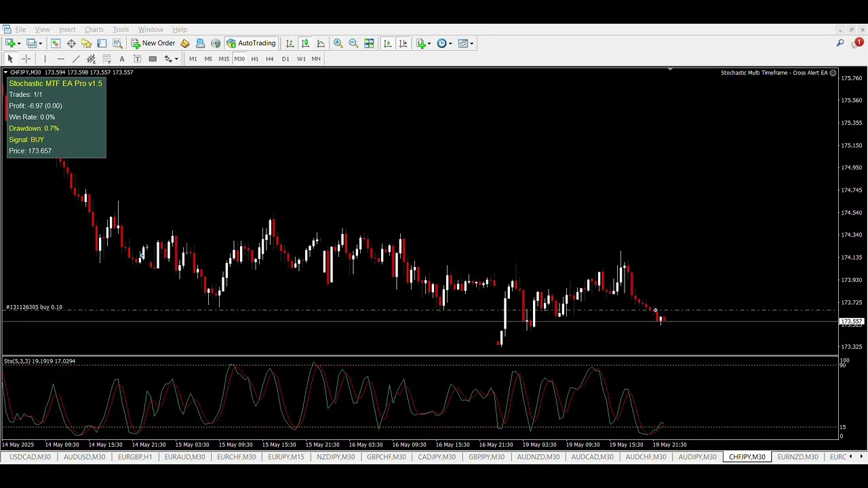Open the periodicity clock dropdown
Screen dimensions: 868x488
pos(450,43)
